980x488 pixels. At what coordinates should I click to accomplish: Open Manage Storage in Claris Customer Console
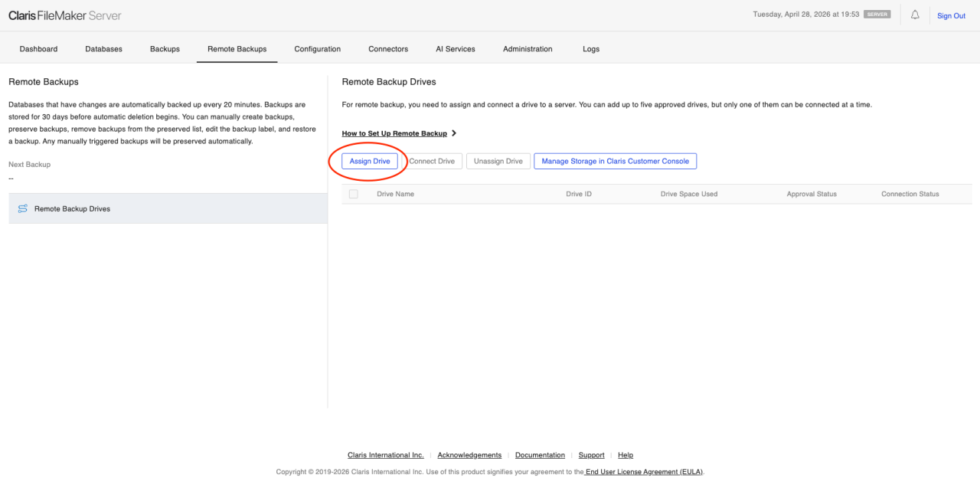[616, 161]
